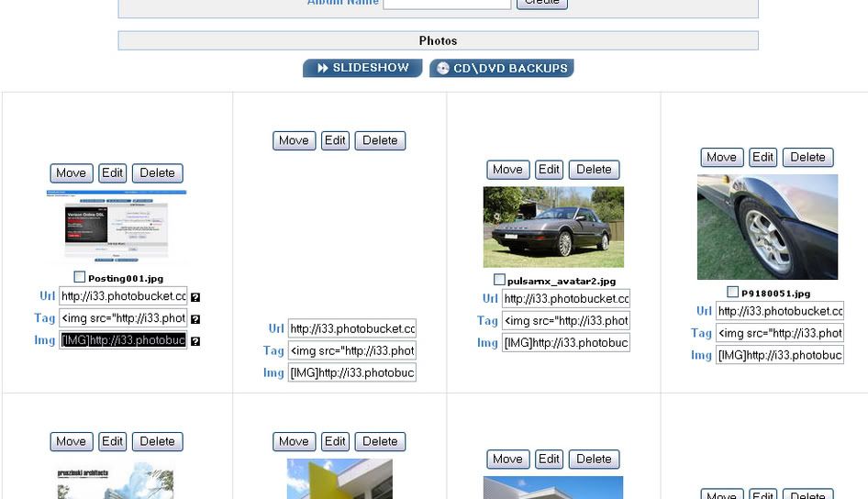
Task: Click the help icon beside Posting001 Url field
Action: click(195, 297)
